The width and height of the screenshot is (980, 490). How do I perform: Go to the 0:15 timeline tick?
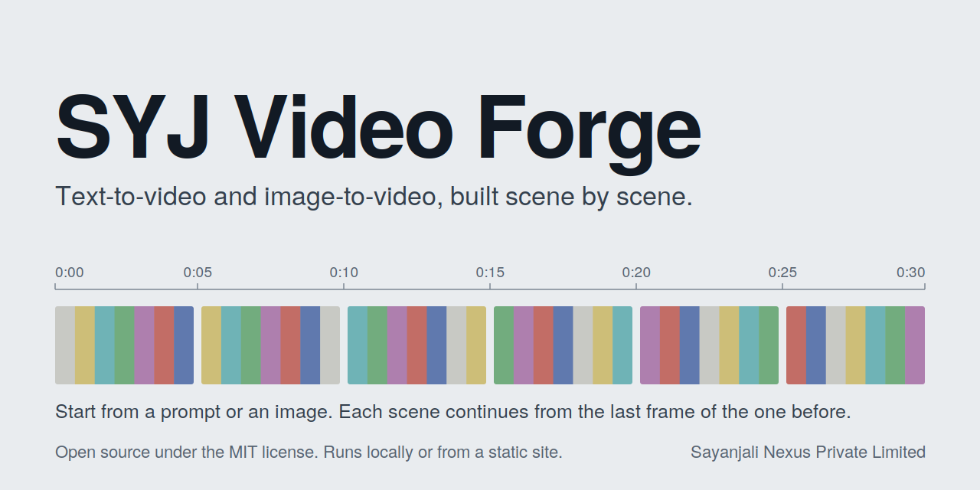490,273
